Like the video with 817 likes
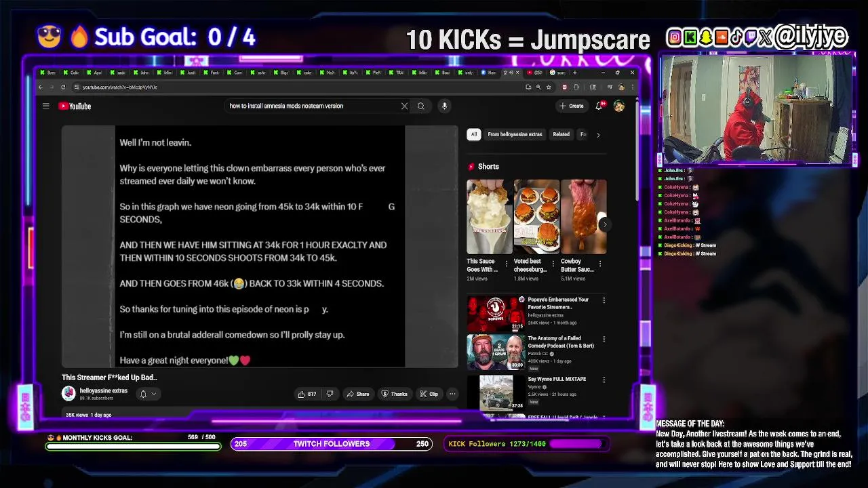 (307, 394)
